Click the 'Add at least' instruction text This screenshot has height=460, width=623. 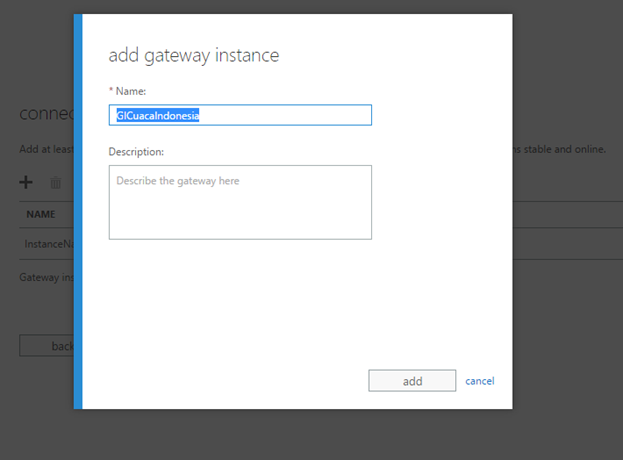pos(46,149)
